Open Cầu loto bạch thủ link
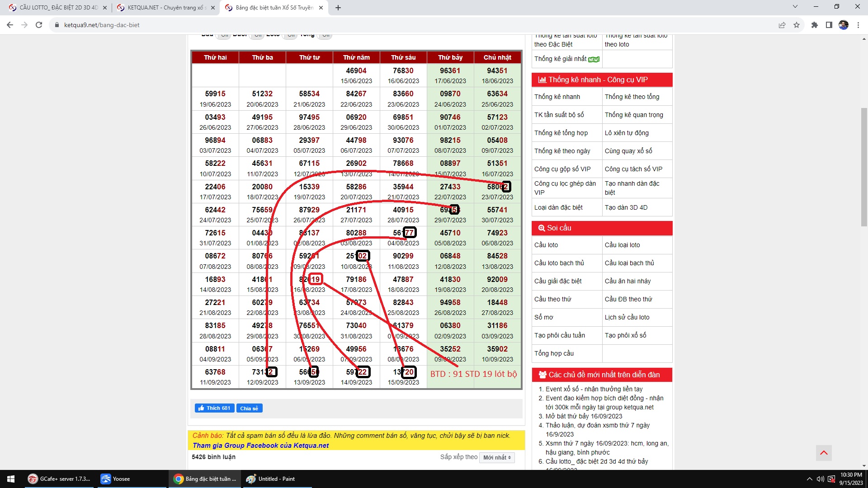This screenshot has width=868, height=488. coord(559,263)
